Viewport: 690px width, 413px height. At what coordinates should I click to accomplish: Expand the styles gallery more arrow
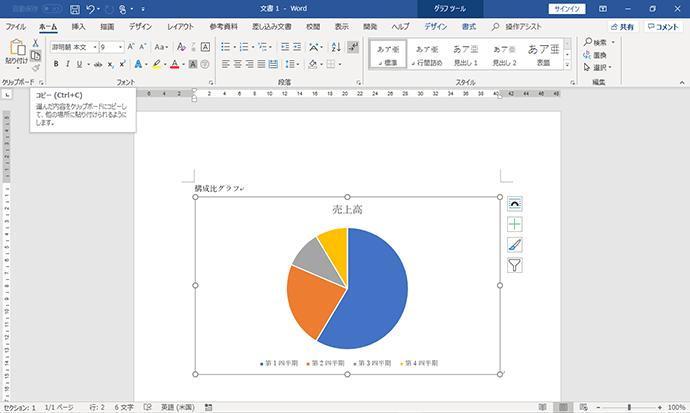click(x=567, y=65)
